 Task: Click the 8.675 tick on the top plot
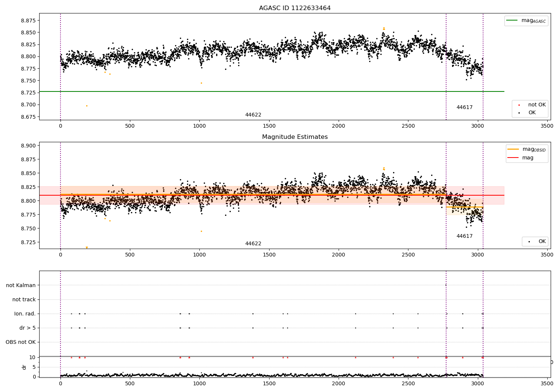[28, 117]
